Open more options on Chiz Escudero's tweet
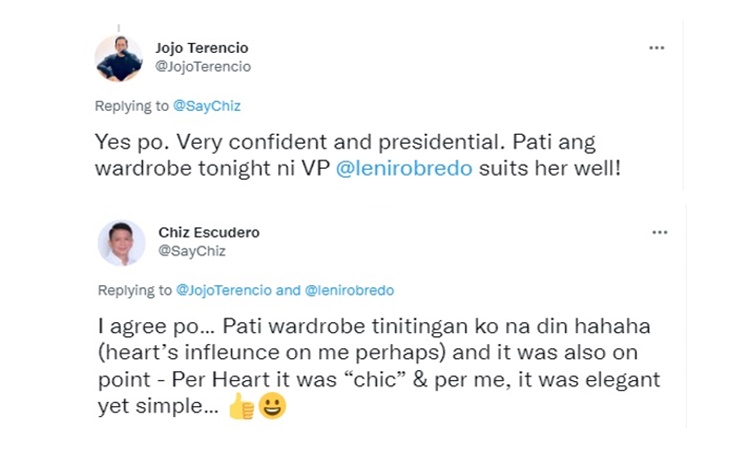 (659, 232)
